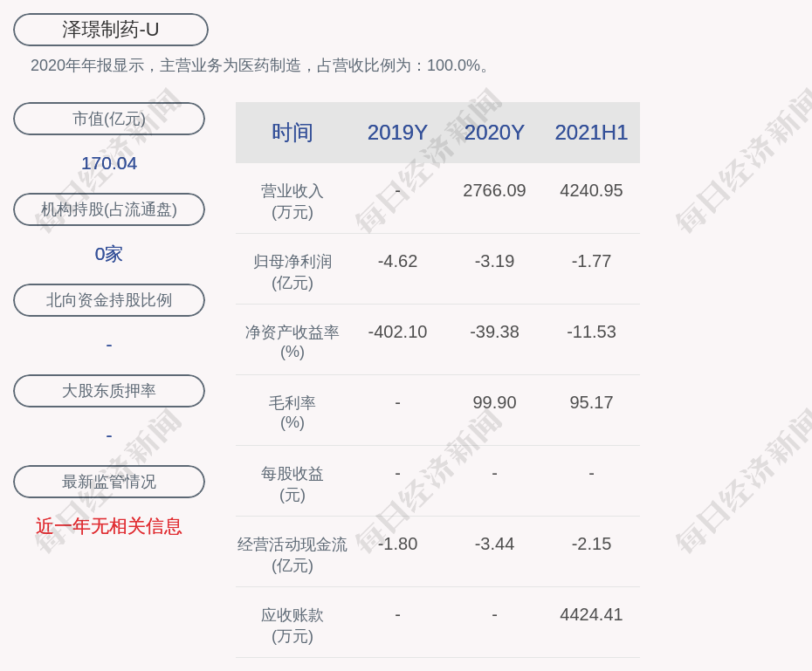The height and width of the screenshot is (671, 812).
Task: Click the 机构持股(占流通盘) label pill
Action: click(x=109, y=209)
